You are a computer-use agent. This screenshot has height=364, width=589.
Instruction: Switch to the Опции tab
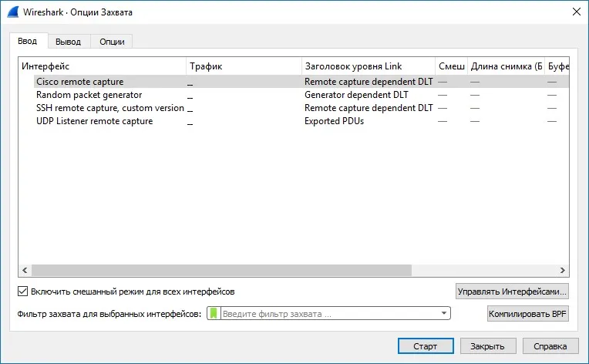(112, 42)
